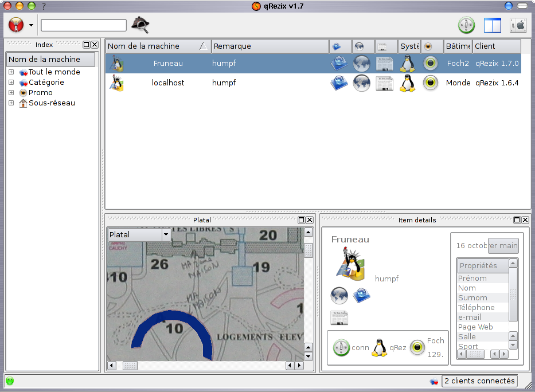Image resolution: width=535 pixels, height=392 pixels.
Task: Expand the Sous-réseau tree node
Action: [11, 103]
